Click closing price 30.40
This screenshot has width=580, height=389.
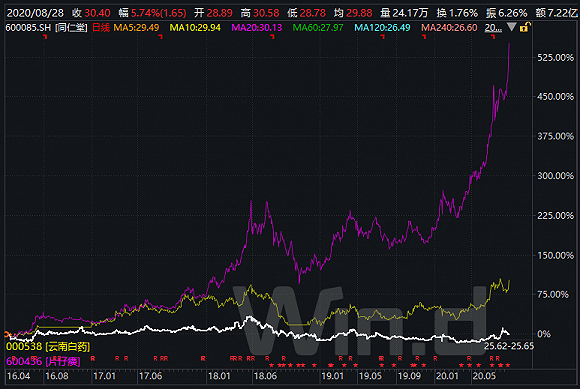97,13
